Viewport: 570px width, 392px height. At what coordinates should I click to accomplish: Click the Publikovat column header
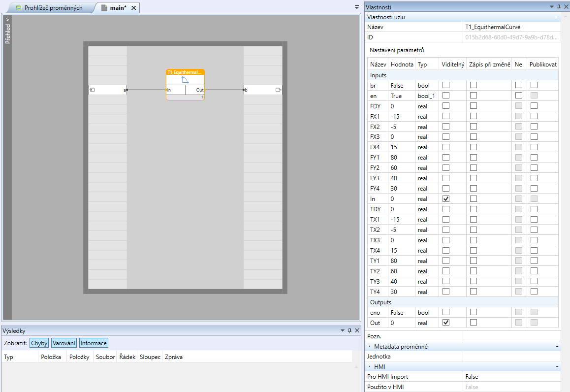tap(543, 65)
